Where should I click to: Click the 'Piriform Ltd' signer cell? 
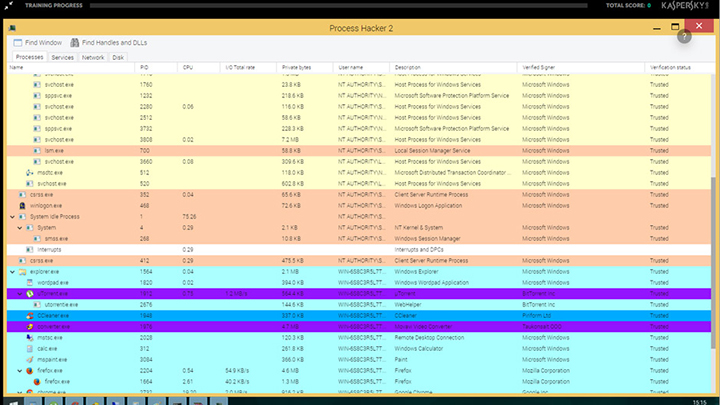(x=536, y=315)
